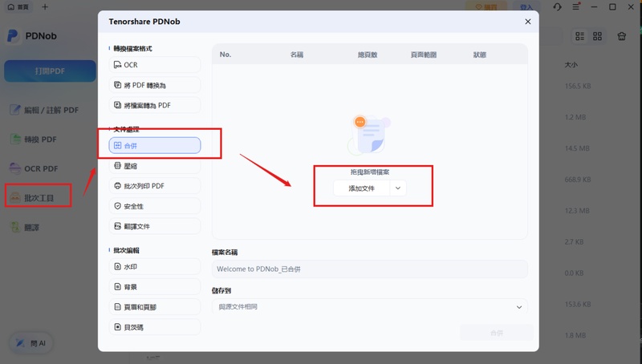Image resolution: width=642 pixels, height=364 pixels.
Task: Close the Tenorshare PDNob dialog
Action: pyautogui.click(x=528, y=22)
